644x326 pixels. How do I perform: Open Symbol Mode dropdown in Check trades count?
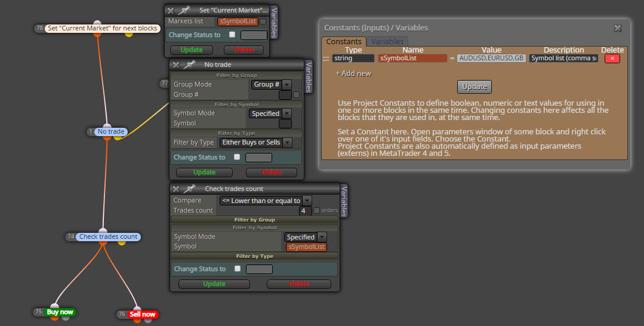coord(305,237)
